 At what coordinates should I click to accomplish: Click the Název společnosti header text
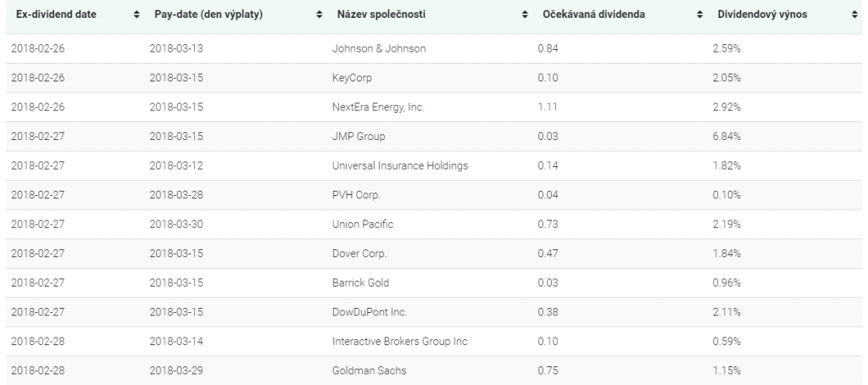(x=381, y=16)
